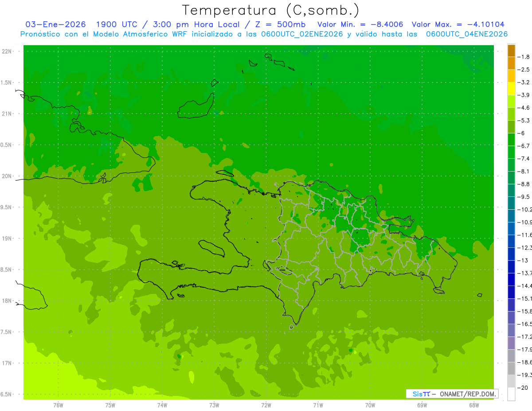Click the "74W" longitude axis label
This screenshot has width=532, height=411.
pos(162,405)
